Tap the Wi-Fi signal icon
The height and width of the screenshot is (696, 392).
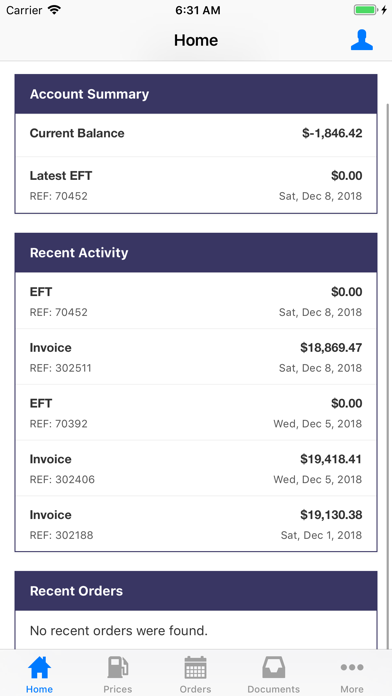[55, 10]
